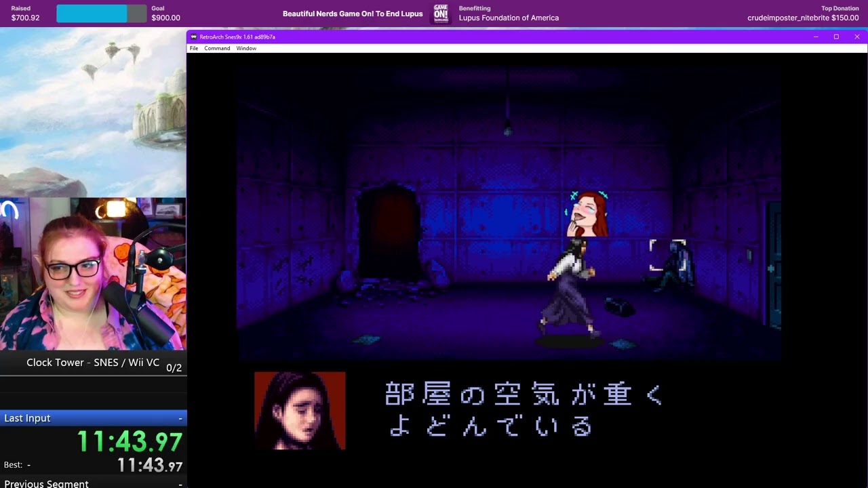Click the white bracket cursor in game
This screenshot has width=868, height=488.
pyautogui.click(x=667, y=255)
